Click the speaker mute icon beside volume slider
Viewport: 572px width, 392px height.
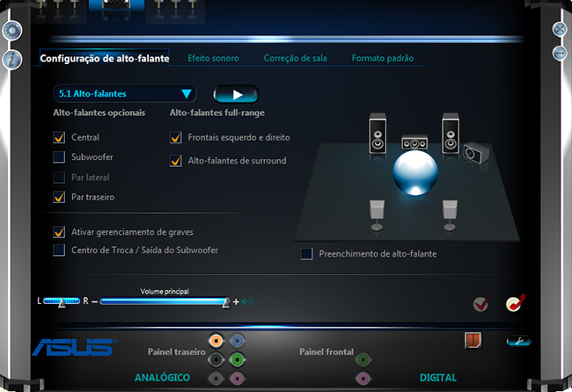247,301
